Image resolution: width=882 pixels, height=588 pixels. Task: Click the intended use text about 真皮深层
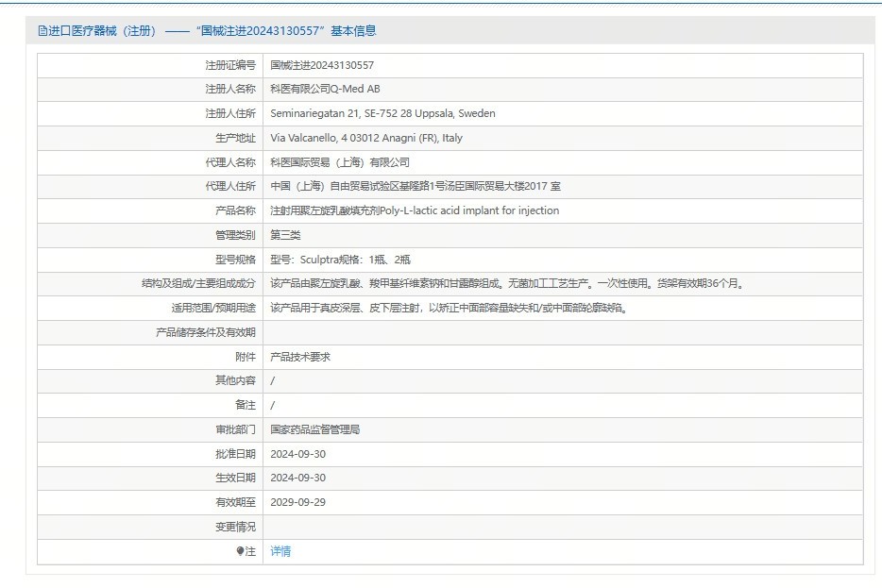coord(449,308)
